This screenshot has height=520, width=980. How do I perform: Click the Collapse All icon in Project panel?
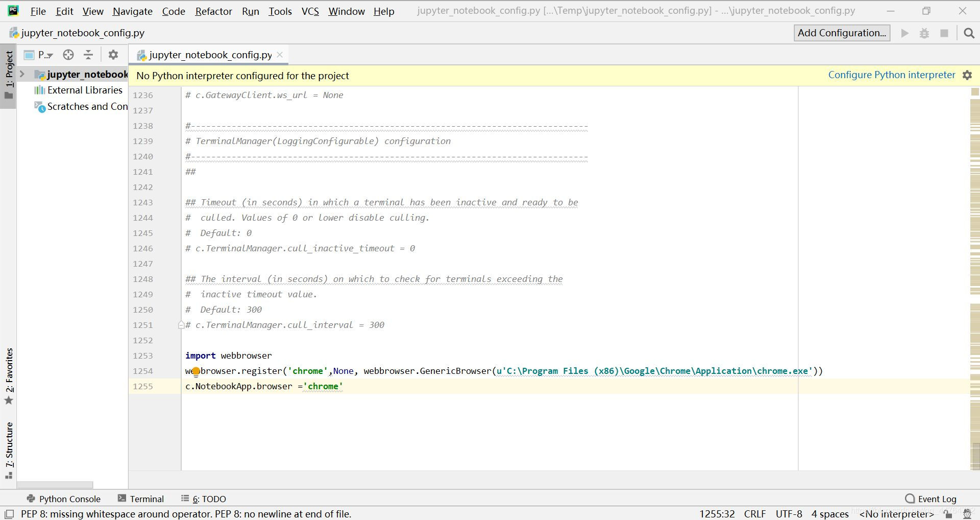[88, 55]
